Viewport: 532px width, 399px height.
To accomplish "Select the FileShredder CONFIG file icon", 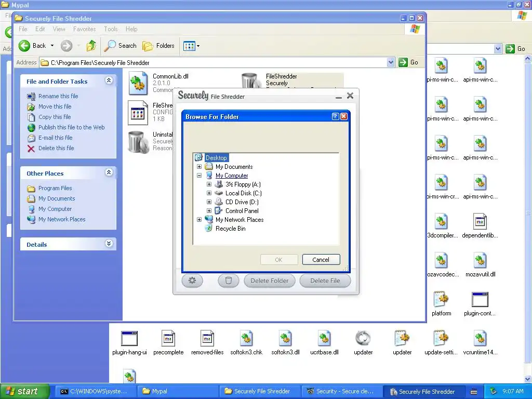I will [138, 113].
